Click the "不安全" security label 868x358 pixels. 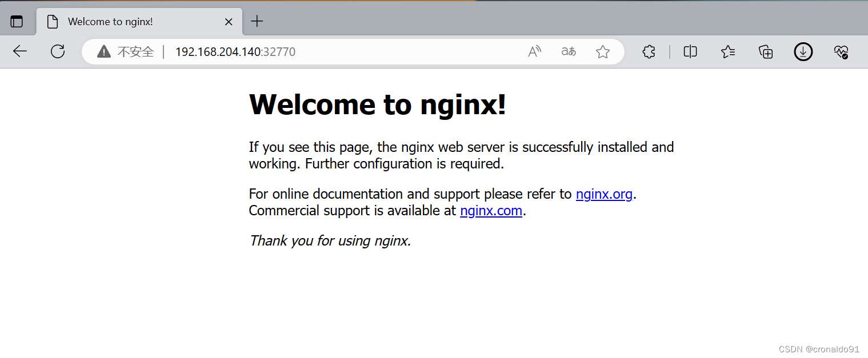[136, 52]
